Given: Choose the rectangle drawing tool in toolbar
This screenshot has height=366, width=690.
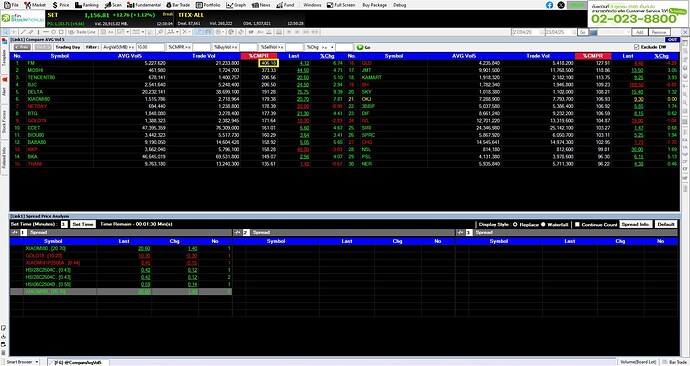Looking at the screenshot, I should (61, 32).
